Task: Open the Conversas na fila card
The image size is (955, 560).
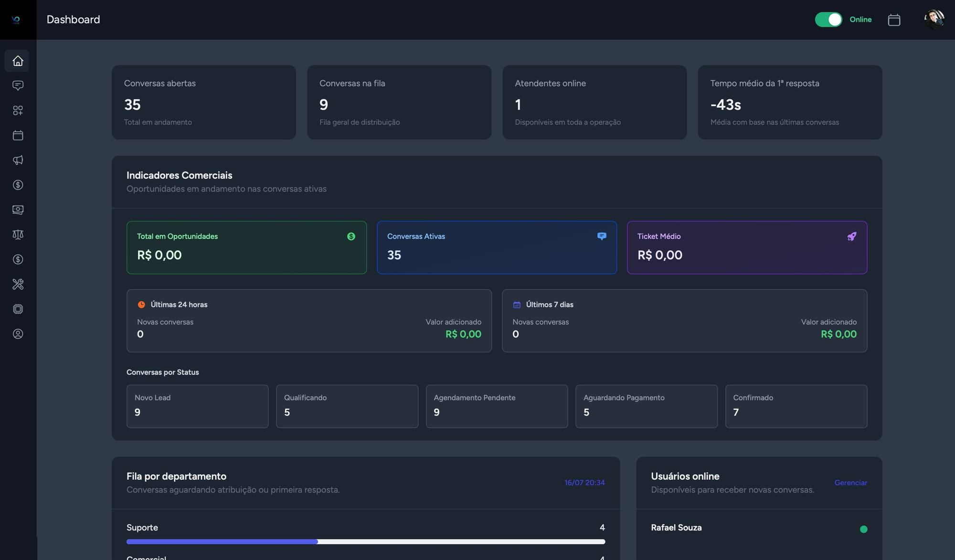Action: click(399, 102)
